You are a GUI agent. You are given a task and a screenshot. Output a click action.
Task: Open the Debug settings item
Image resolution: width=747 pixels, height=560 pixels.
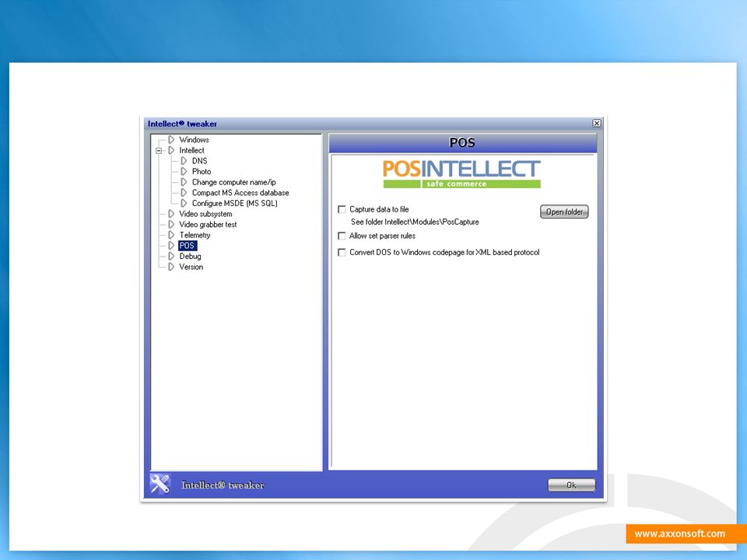tap(190, 256)
